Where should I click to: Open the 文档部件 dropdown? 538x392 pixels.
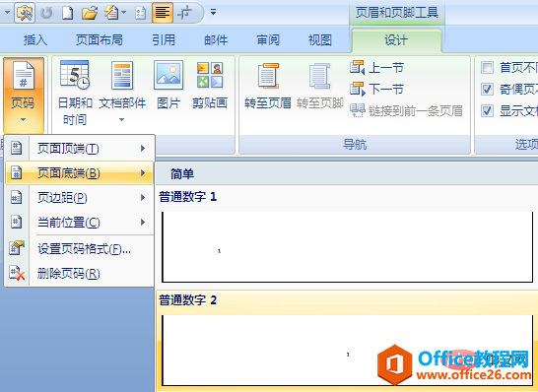pyautogui.click(x=122, y=92)
